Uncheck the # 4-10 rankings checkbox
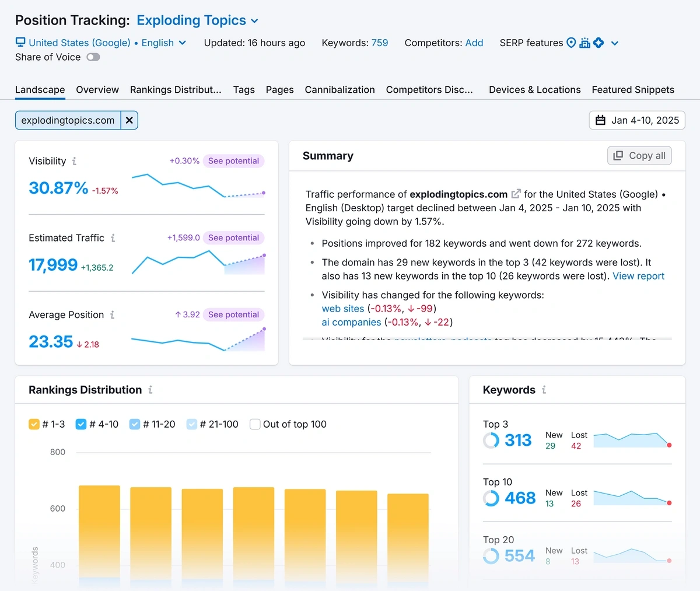700x591 pixels. tap(81, 424)
